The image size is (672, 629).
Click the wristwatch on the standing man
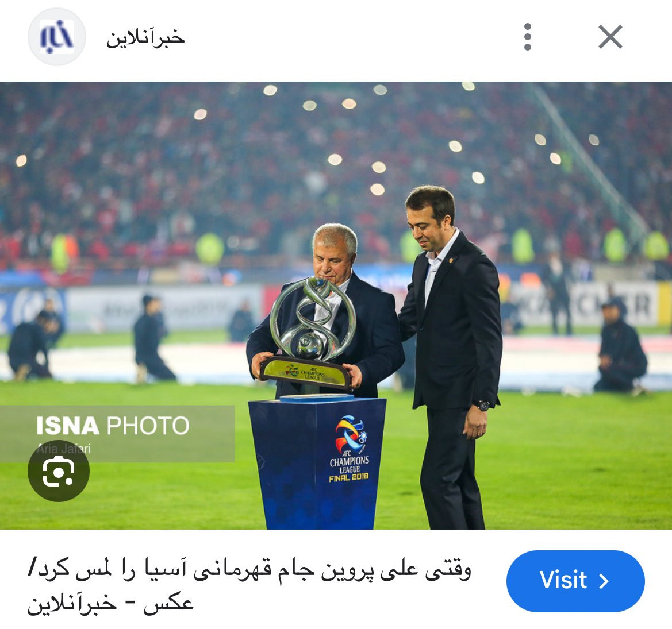pos(483,405)
